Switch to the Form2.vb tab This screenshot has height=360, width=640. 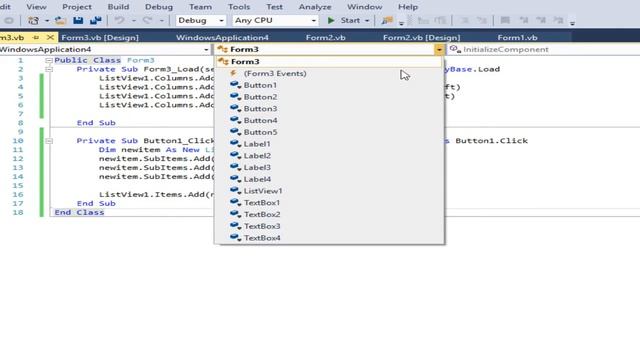pyautogui.click(x=325, y=38)
